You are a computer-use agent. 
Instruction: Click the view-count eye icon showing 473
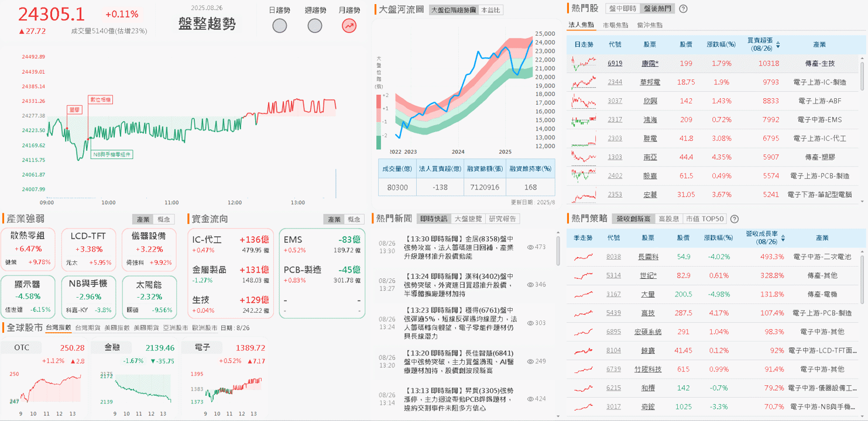(x=530, y=247)
